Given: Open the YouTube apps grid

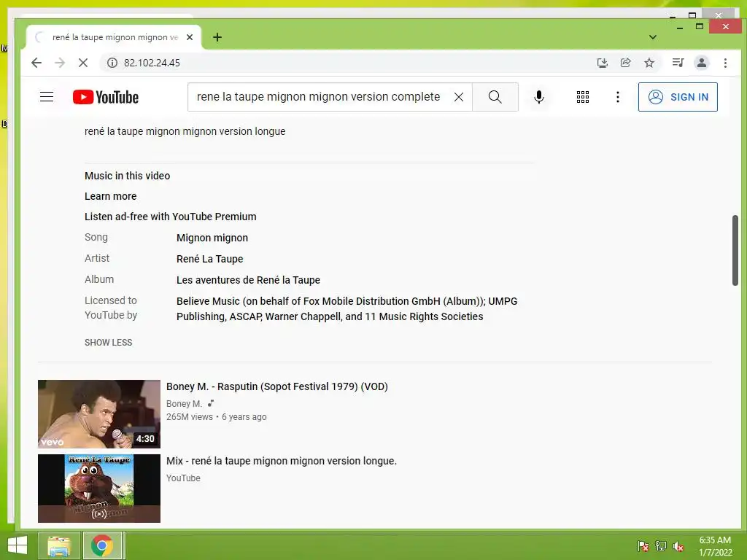Looking at the screenshot, I should point(583,97).
